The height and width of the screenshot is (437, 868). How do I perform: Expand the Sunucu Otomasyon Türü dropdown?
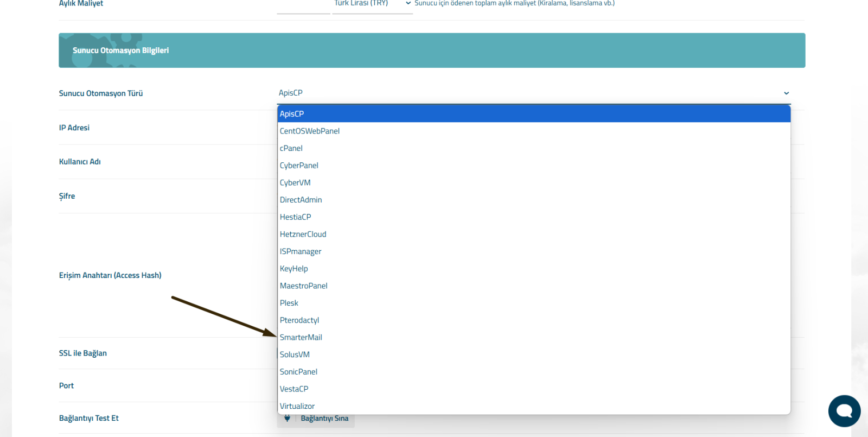533,93
